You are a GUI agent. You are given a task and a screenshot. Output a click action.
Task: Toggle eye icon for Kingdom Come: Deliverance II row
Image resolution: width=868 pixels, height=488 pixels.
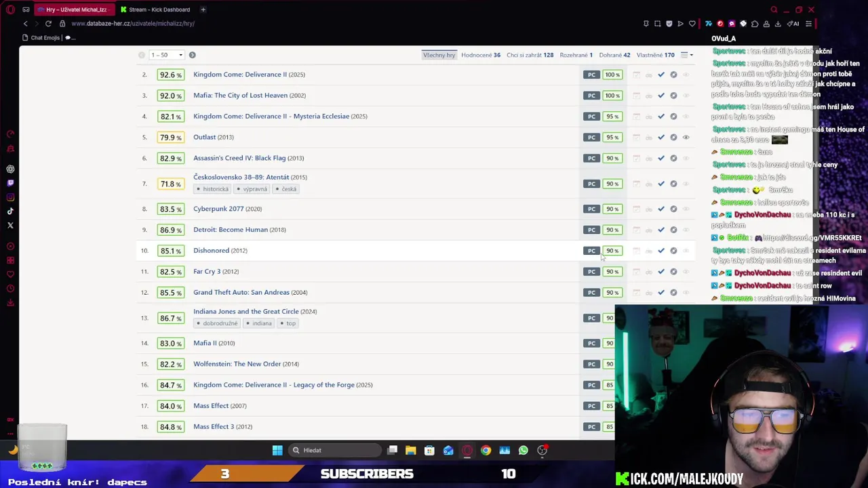(x=686, y=75)
